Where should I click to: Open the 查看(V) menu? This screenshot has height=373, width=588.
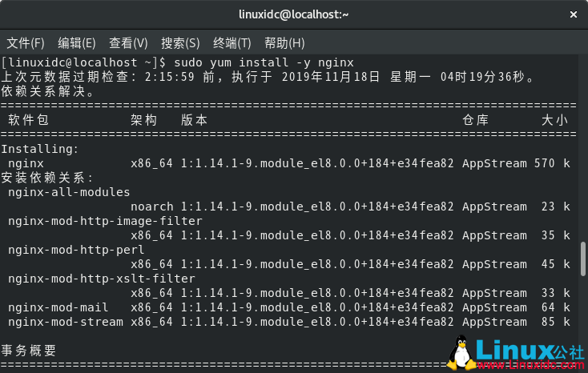pyautogui.click(x=128, y=43)
